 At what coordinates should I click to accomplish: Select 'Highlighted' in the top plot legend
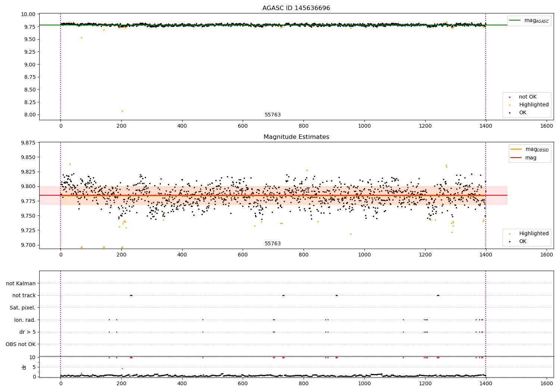pyautogui.click(x=534, y=105)
